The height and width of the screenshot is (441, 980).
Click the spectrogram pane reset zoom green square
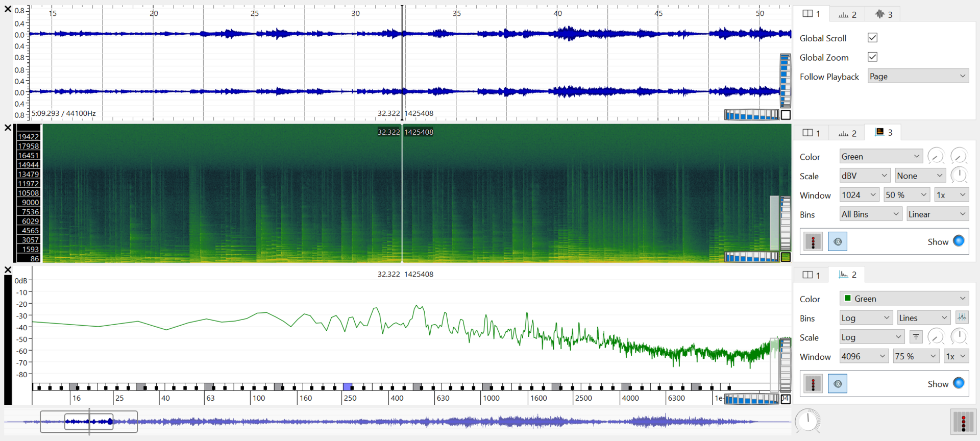pos(786,257)
